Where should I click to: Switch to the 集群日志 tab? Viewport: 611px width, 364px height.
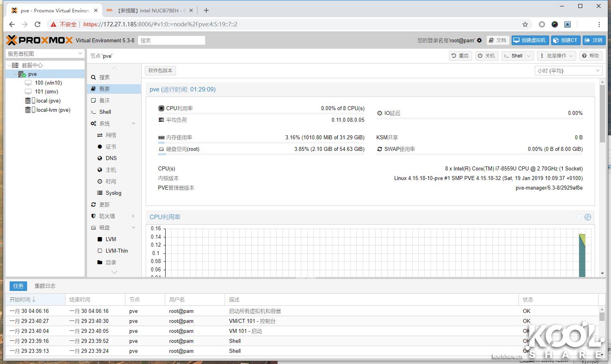pyautogui.click(x=45, y=286)
